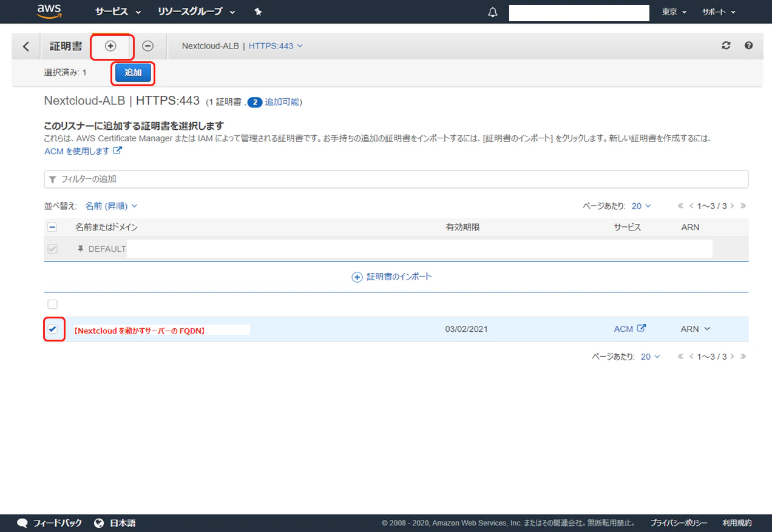
Task: Click the サービス column header
Action: coord(627,227)
